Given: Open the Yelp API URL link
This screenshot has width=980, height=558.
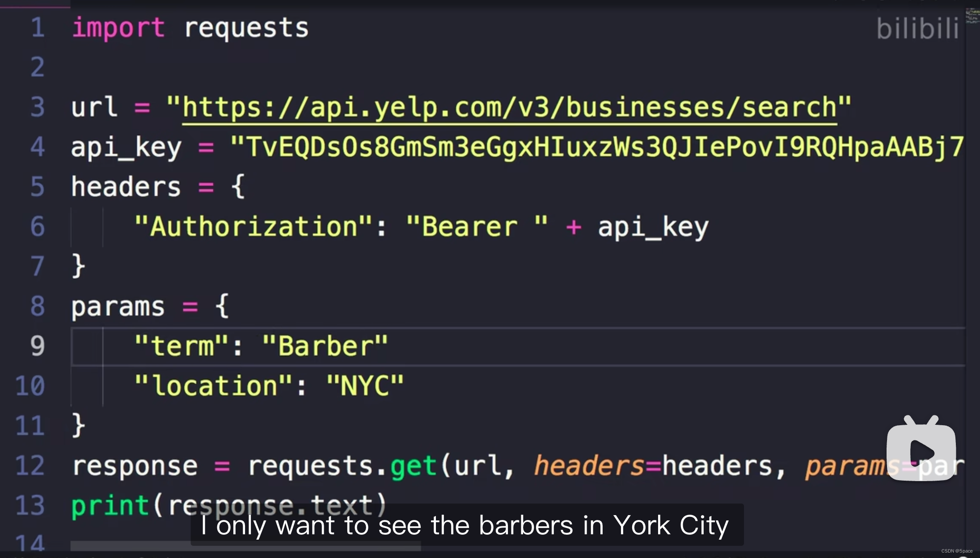Looking at the screenshot, I should [509, 108].
